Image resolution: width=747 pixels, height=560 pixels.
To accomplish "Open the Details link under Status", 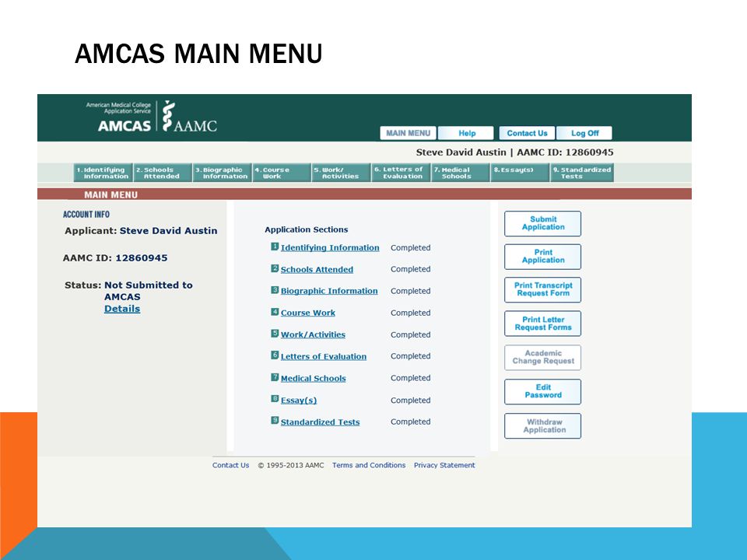I will (x=122, y=309).
